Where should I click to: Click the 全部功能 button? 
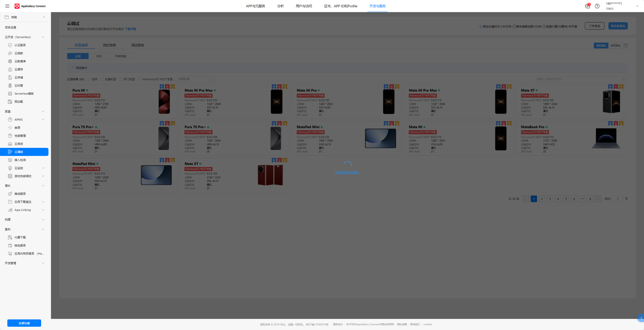(x=24, y=323)
